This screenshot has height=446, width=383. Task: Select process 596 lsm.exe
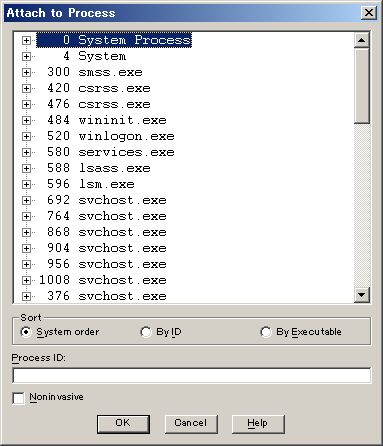(85, 184)
